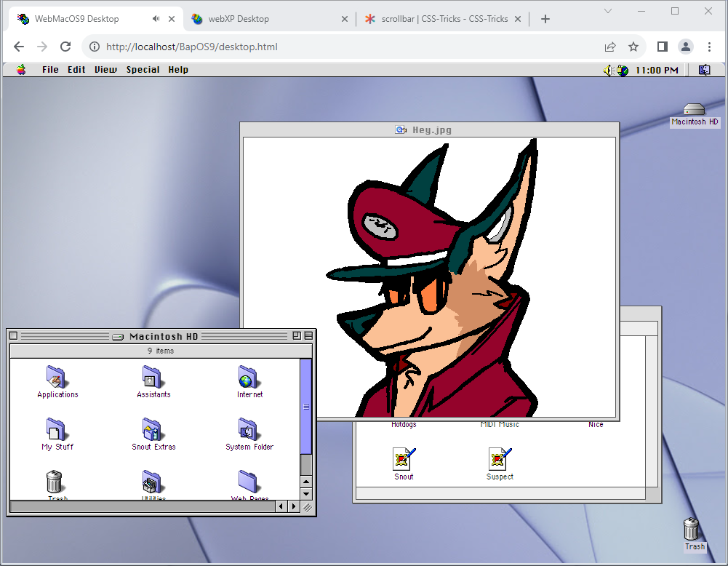
Task: Click the scroll right arrow in Macintosh HD
Action: tap(293, 506)
